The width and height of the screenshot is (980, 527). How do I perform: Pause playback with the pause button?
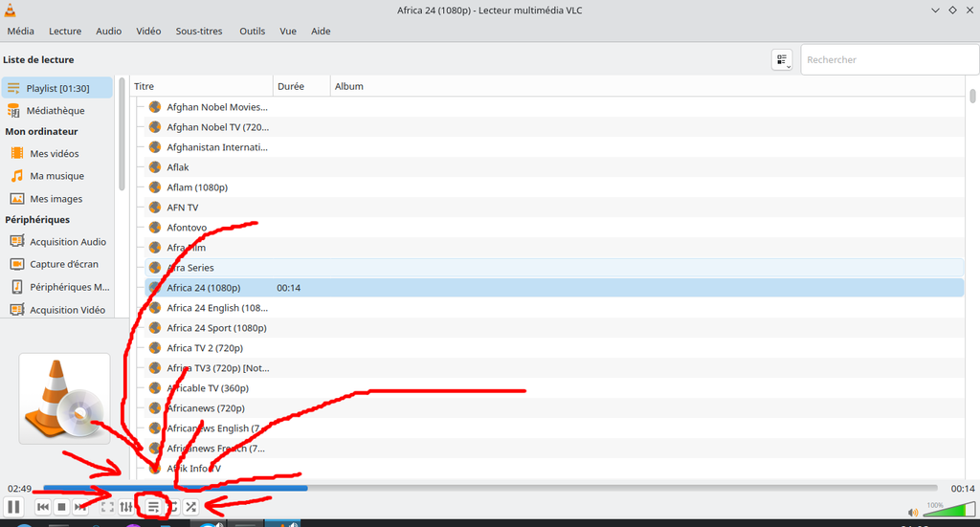tap(13, 506)
